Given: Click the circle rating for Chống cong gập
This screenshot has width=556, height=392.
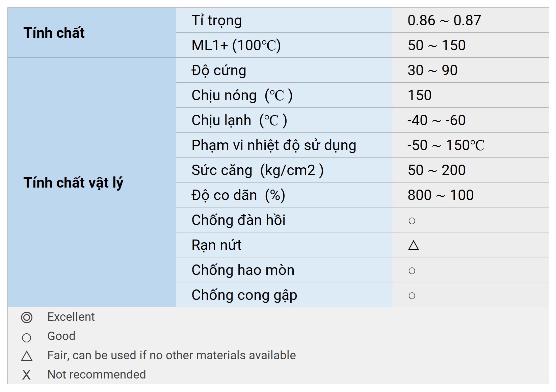Looking at the screenshot, I should pos(412,296).
